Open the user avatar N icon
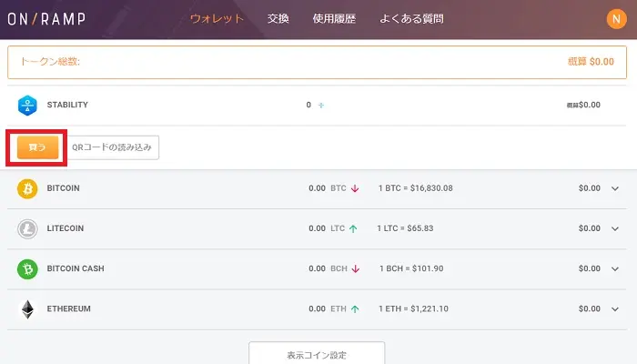Screen dimensions: 637x364 [613, 18]
